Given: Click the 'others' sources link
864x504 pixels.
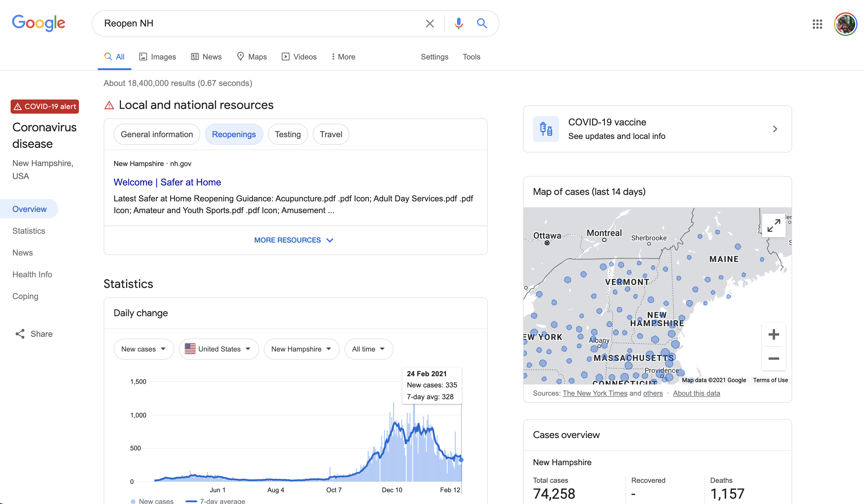Looking at the screenshot, I should coord(653,393).
